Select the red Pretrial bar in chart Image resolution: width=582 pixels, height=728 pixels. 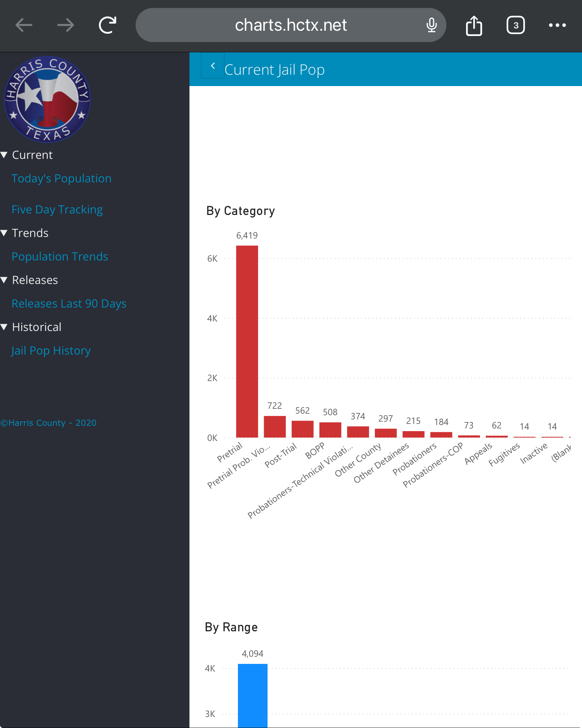[247, 341]
